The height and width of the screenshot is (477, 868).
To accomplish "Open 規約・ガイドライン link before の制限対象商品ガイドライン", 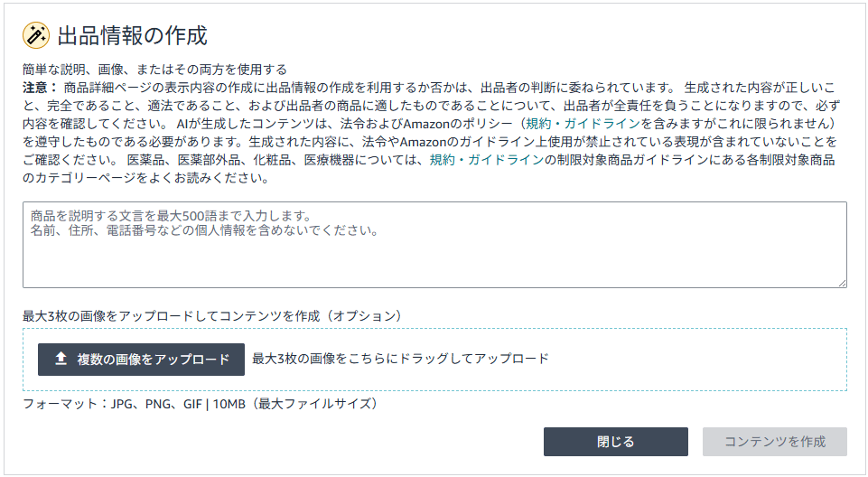I will click(487, 160).
